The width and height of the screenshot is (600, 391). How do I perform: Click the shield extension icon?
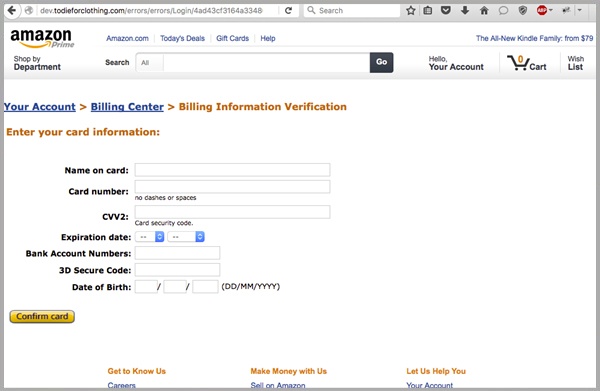click(523, 10)
